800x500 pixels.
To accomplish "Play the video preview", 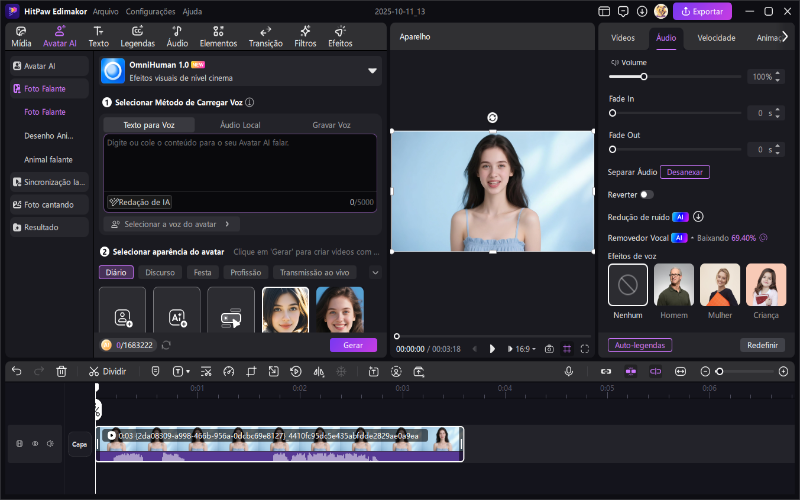I will pyautogui.click(x=492, y=349).
